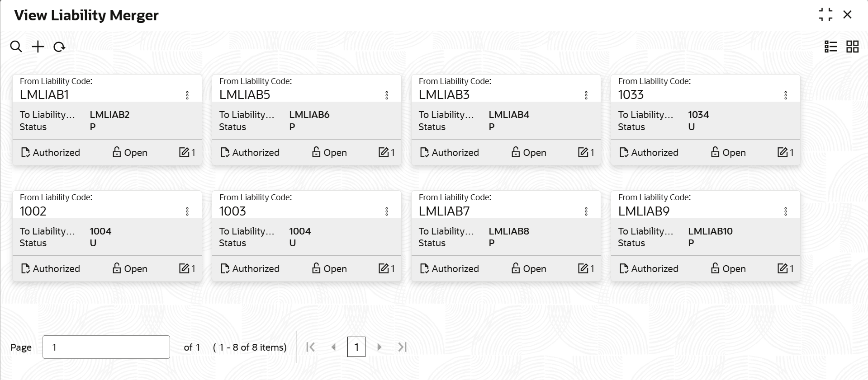Click the Authorized status icon on LMLIAB3

coord(424,153)
